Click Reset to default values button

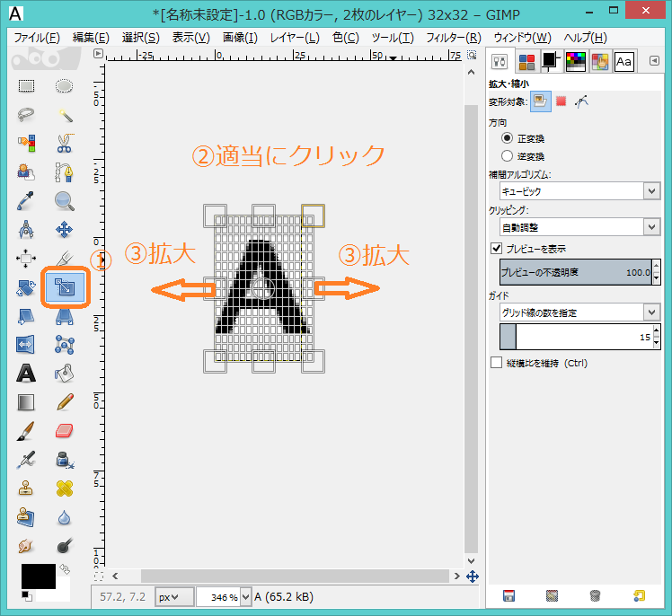[639, 596]
